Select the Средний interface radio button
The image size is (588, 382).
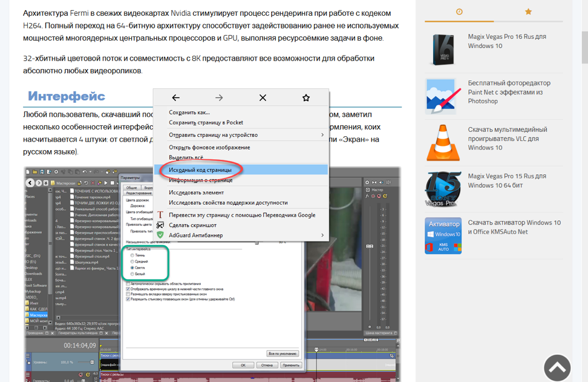click(x=132, y=261)
